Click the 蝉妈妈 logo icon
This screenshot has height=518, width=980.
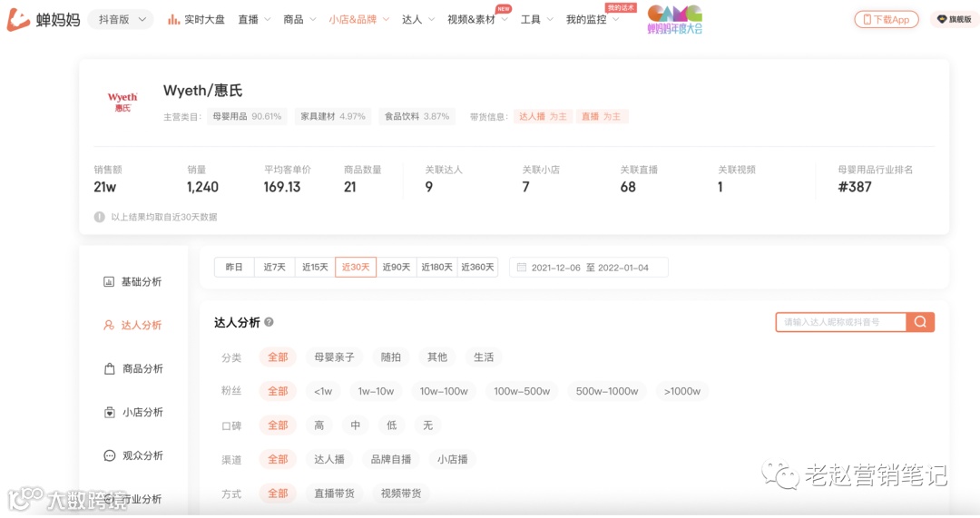[x=18, y=19]
